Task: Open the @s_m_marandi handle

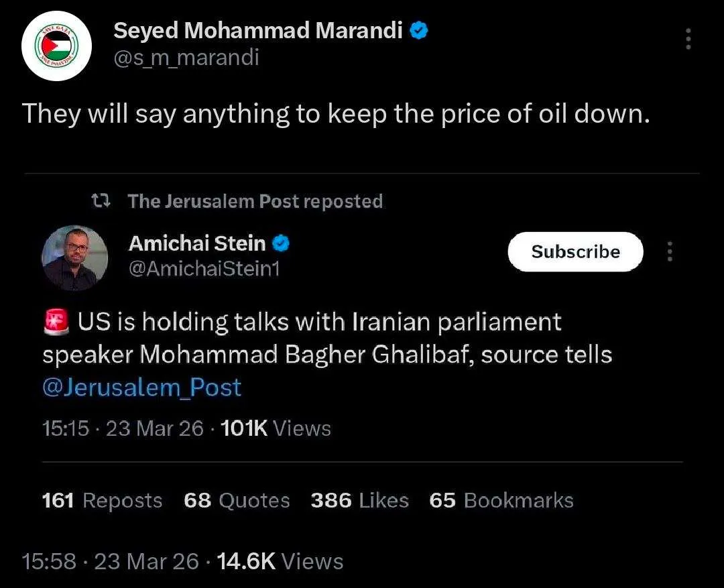Action: click(186, 58)
